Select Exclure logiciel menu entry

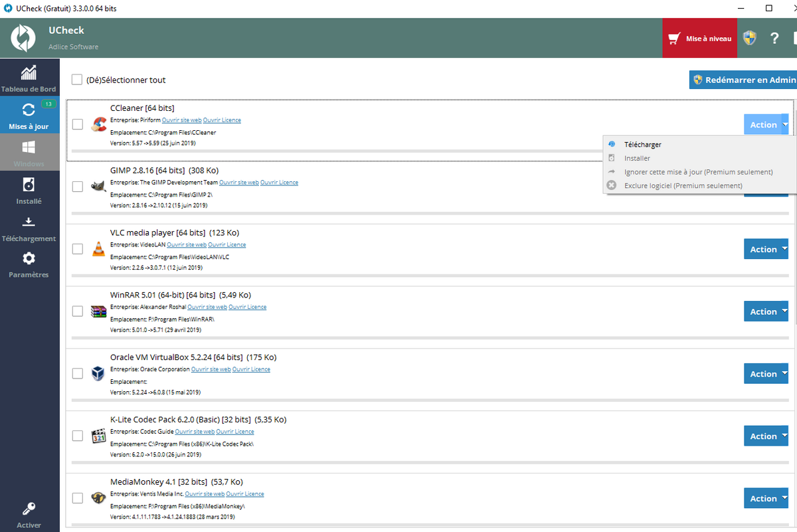pos(700,185)
